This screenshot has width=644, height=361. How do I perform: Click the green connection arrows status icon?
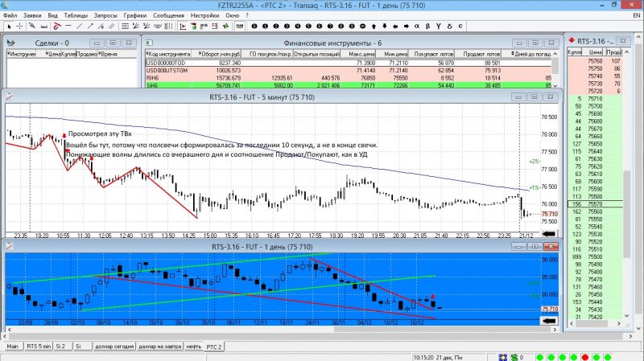click(514, 357)
